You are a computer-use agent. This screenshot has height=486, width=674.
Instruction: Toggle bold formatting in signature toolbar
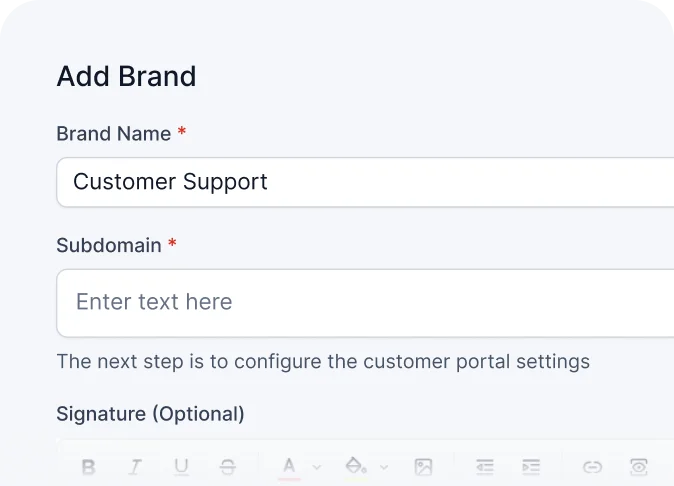coord(88,466)
